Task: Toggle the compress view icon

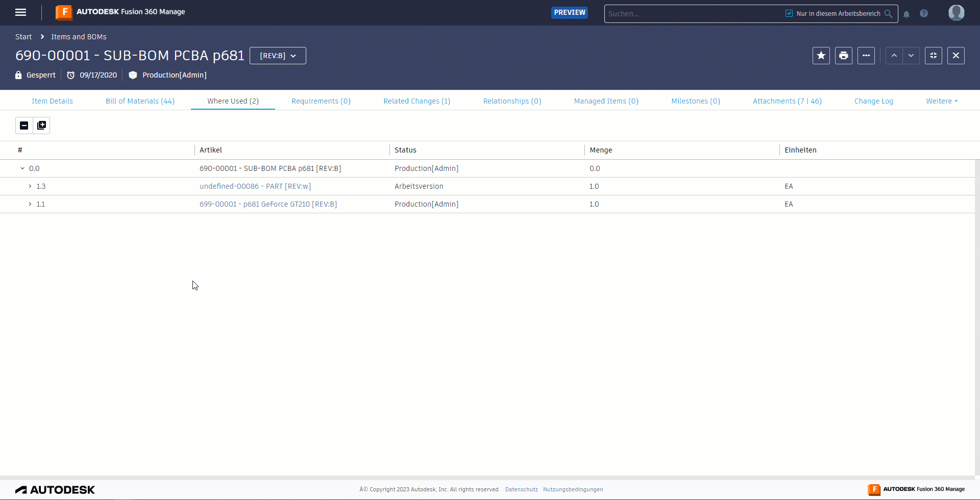Action: click(934, 56)
